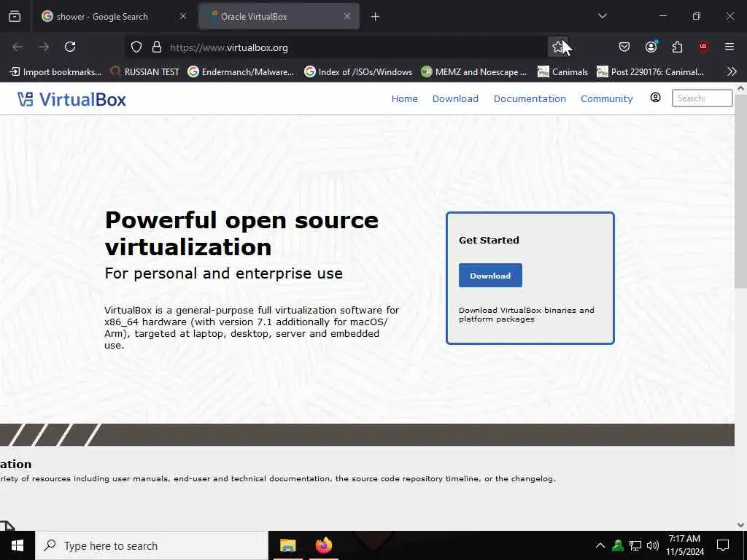Open File Explorer from taskbar
The height and width of the screenshot is (560, 747).
click(287, 545)
